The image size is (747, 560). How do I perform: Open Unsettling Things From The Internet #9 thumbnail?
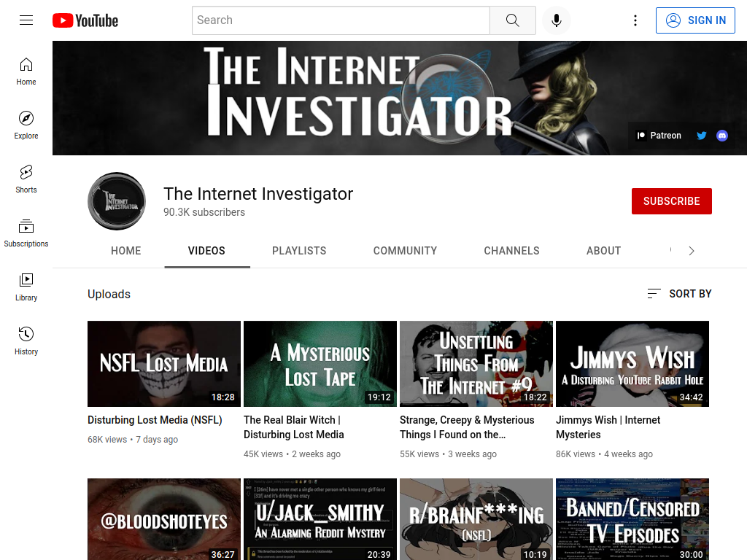(476, 364)
